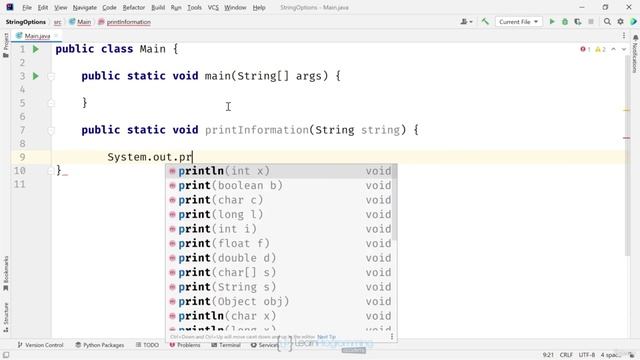Open Search Everywhere magnifier icon
The width and height of the screenshot is (640, 360).
click(x=607, y=22)
